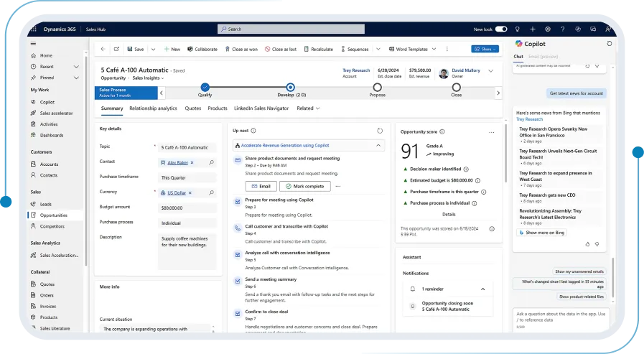
Task: Move to previous stage with left arrow
Action: click(162, 93)
